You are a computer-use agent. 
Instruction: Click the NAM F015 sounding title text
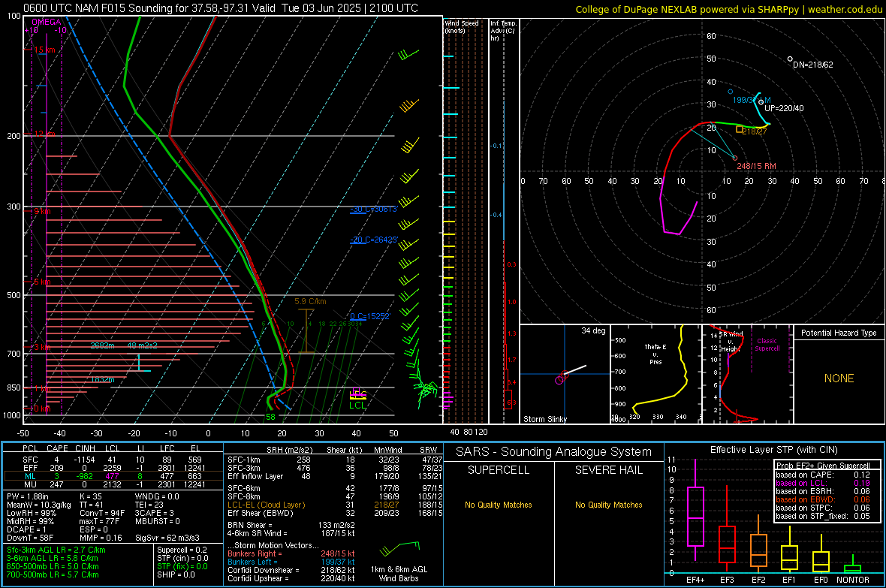coord(220,8)
